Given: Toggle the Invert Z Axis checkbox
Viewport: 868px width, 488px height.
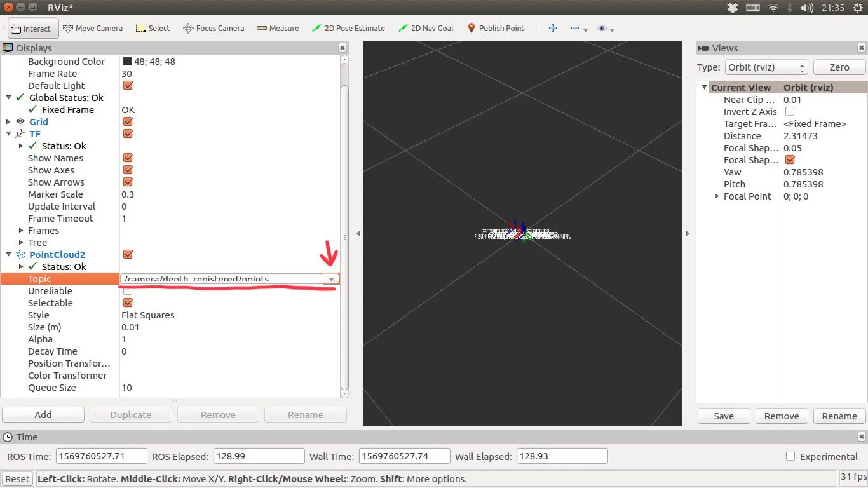Looking at the screenshot, I should (x=790, y=111).
